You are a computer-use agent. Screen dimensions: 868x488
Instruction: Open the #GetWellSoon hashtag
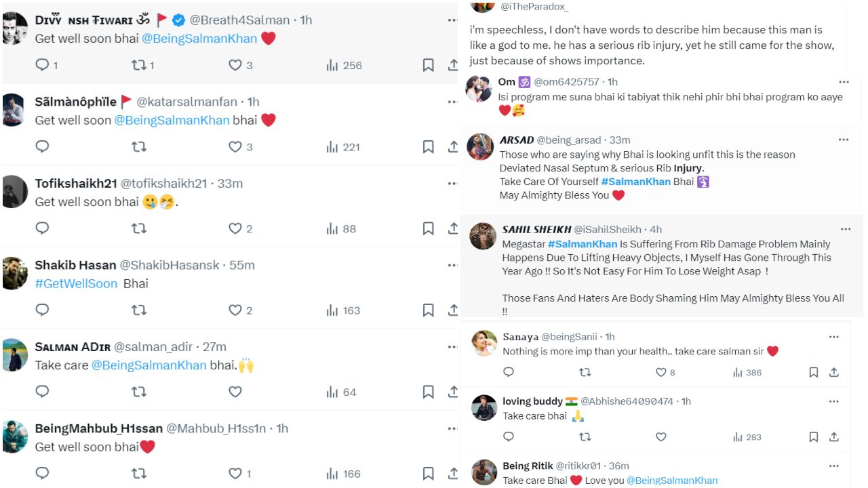tap(76, 284)
